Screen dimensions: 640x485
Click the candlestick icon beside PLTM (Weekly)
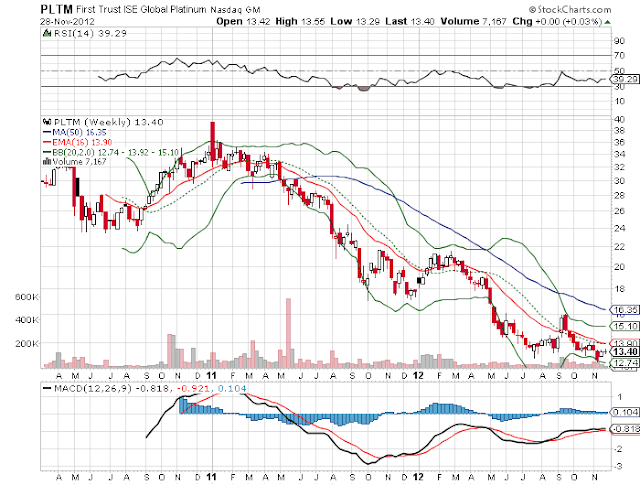click(47, 122)
